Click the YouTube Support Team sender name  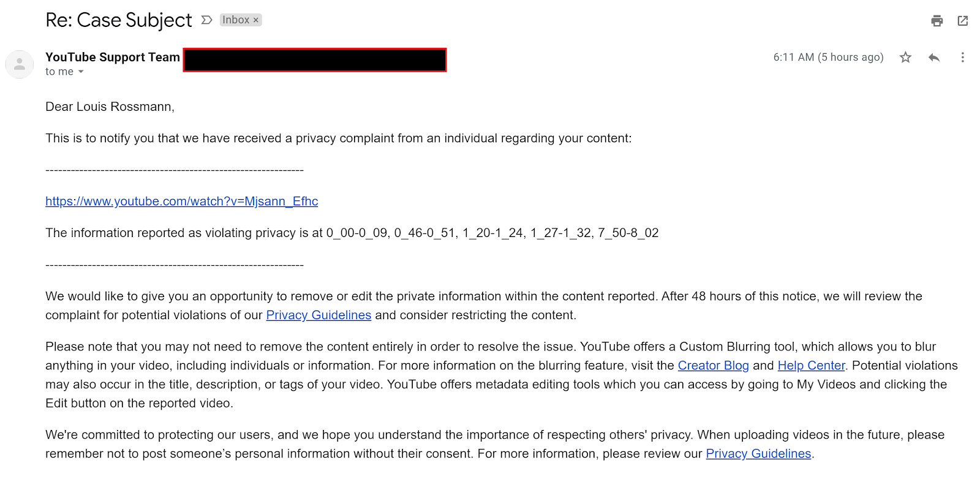click(113, 57)
